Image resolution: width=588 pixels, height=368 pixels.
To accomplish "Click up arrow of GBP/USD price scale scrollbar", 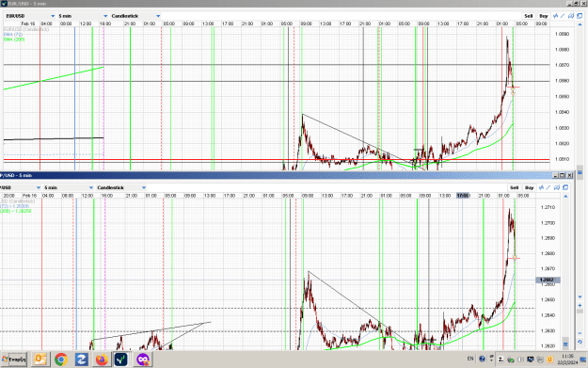I will point(565,196).
